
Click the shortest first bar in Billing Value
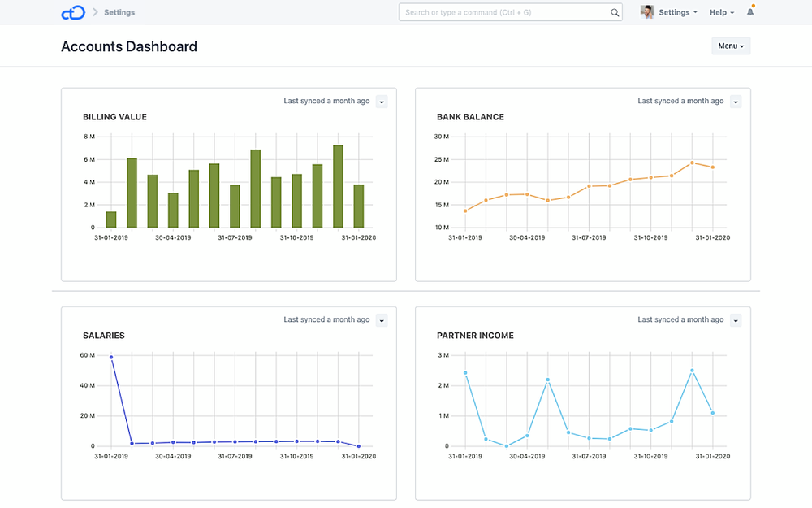click(x=111, y=219)
